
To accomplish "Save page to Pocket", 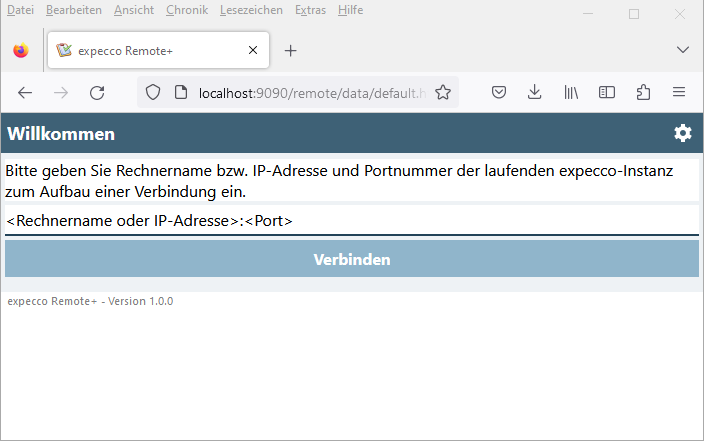I will click(499, 92).
